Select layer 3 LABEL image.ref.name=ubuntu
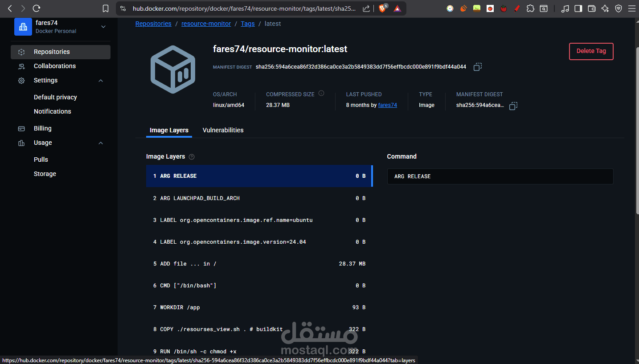 click(259, 220)
